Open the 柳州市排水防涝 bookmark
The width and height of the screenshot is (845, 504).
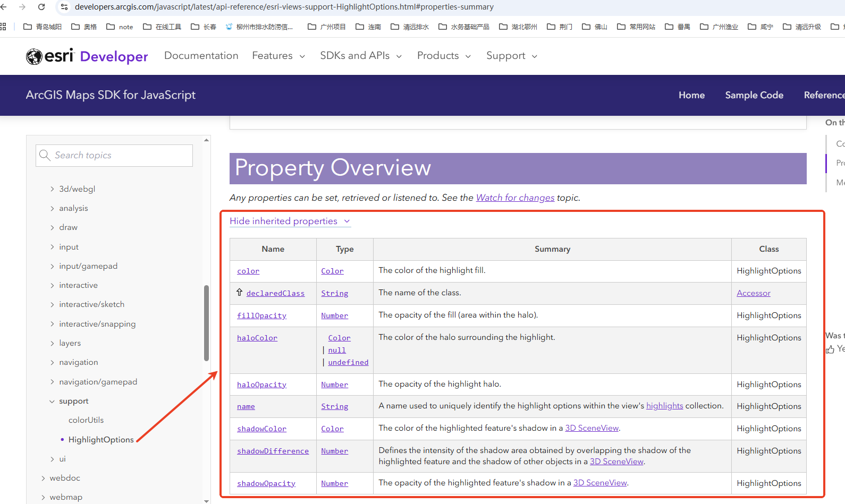click(x=259, y=27)
